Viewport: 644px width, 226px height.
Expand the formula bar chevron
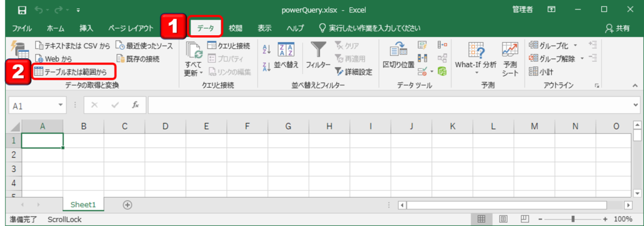[x=636, y=105]
